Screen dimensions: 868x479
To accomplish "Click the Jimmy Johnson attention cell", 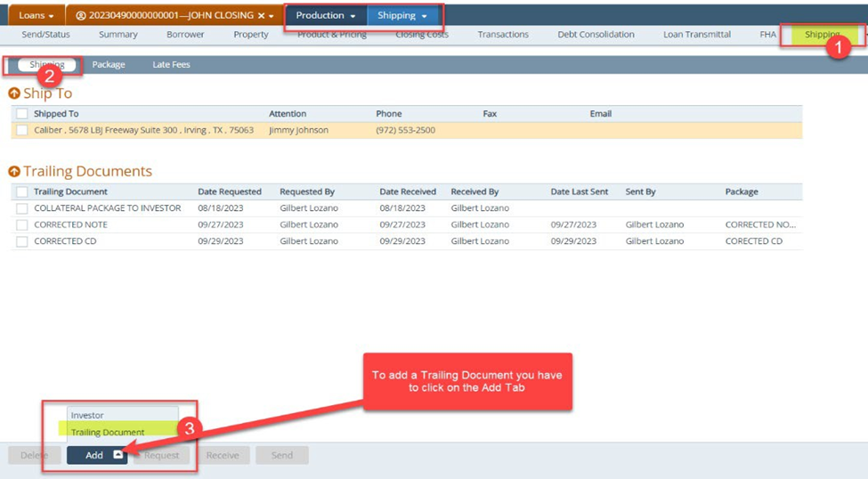I will pos(298,130).
